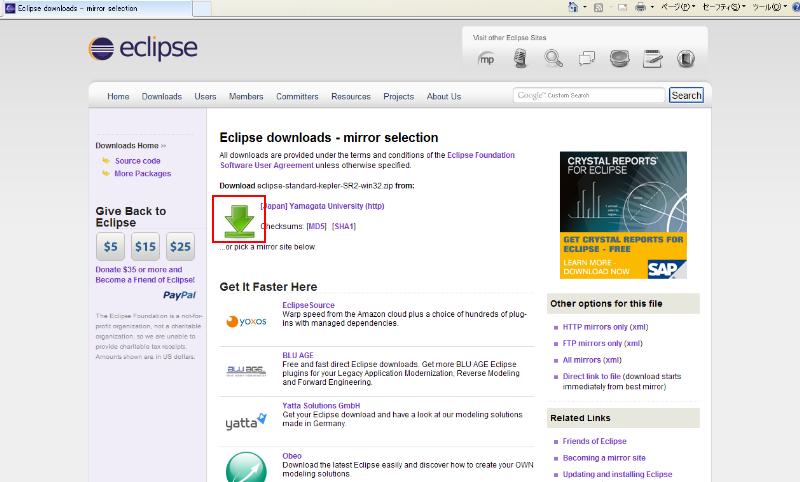Click the magnifying glass Eclipse site icon

pyautogui.click(x=553, y=59)
